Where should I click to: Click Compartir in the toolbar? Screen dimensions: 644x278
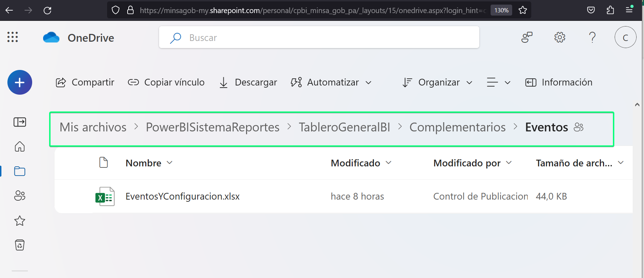pos(85,82)
